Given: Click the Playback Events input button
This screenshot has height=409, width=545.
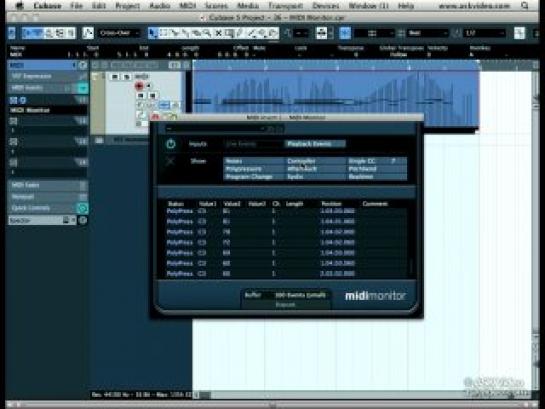Looking at the screenshot, I should 316,144.
